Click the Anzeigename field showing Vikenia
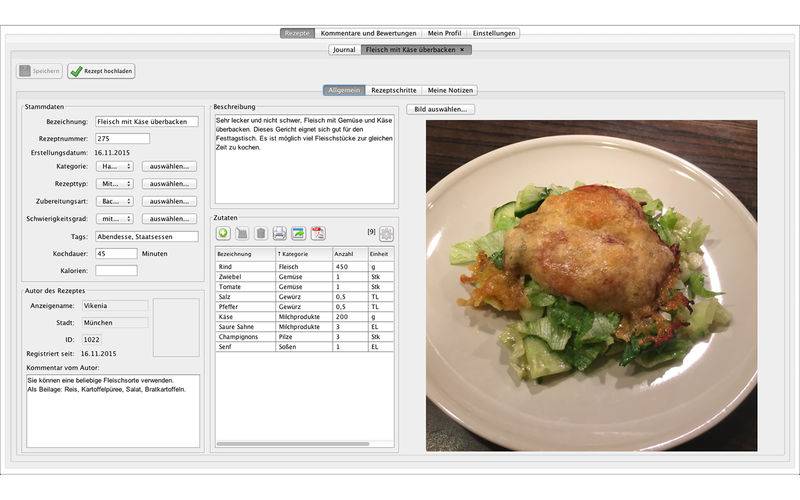Viewport: 800px width, 500px height. [x=115, y=306]
